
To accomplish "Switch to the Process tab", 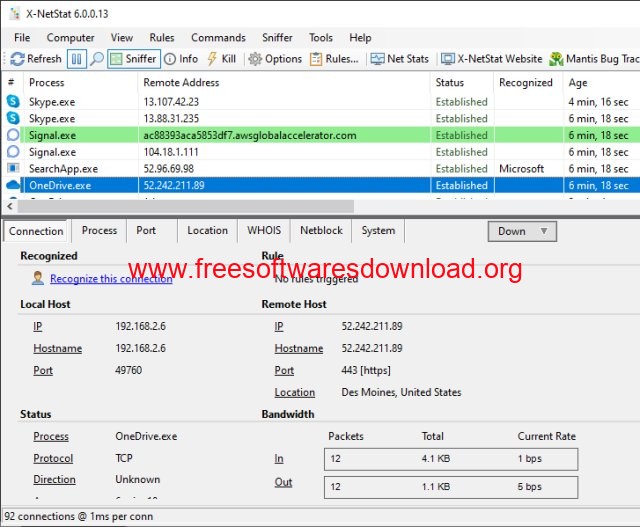I will 99,230.
